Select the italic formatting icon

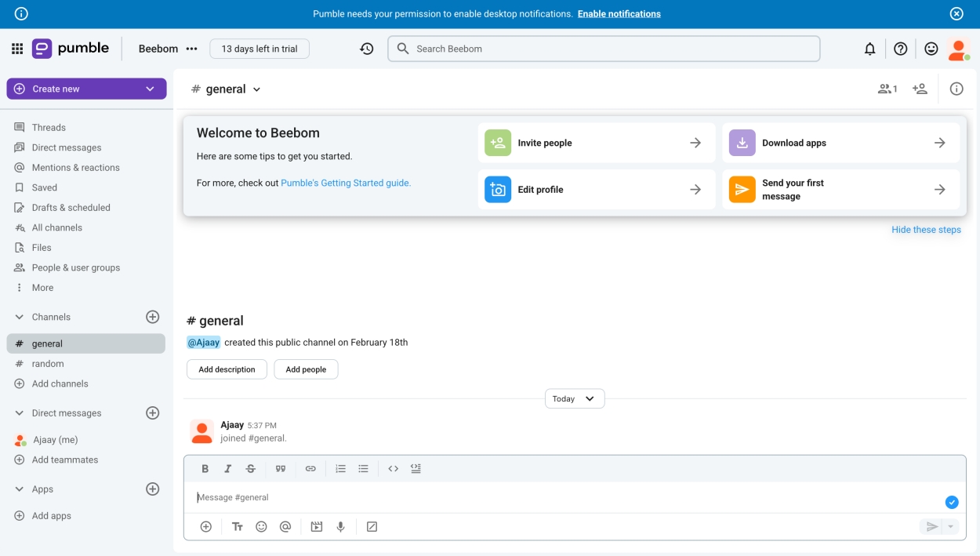(227, 468)
